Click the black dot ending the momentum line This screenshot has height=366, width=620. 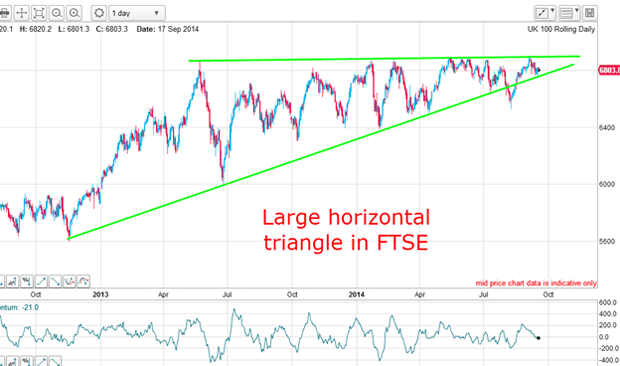[x=539, y=338]
